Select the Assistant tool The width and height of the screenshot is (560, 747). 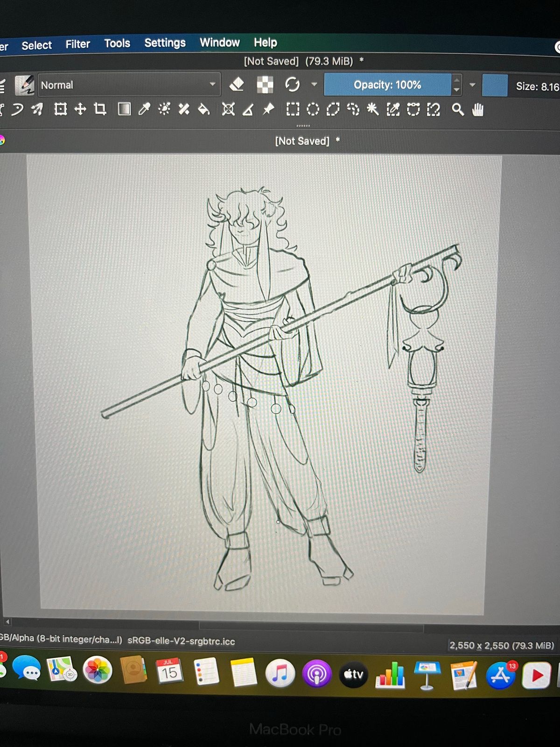(x=228, y=109)
